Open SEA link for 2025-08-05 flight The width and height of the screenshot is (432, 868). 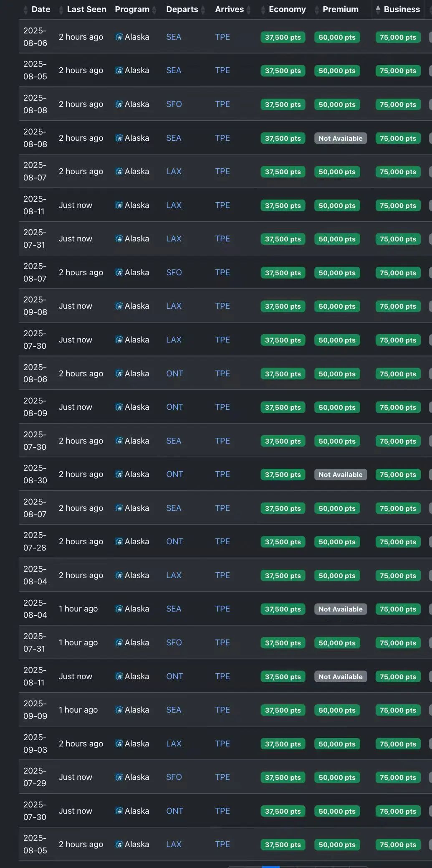pyautogui.click(x=174, y=70)
